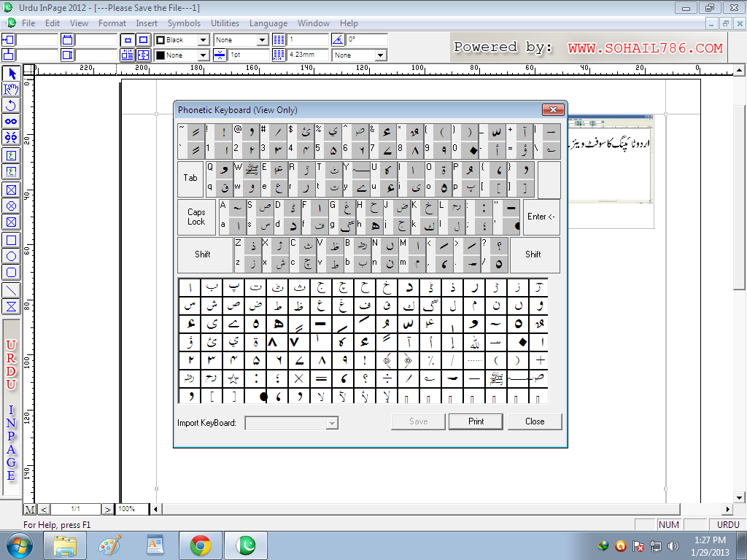Choose the ellipse drawing tool
The width and height of the screenshot is (747, 560).
(x=12, y=256)
